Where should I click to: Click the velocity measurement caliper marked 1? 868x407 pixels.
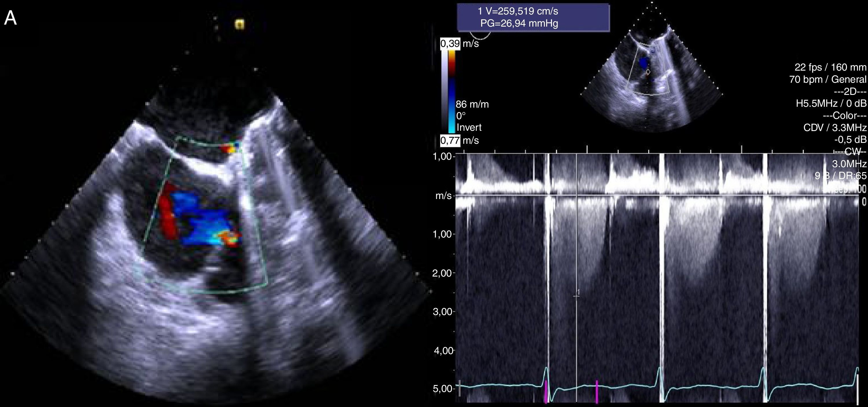(577, 295)
